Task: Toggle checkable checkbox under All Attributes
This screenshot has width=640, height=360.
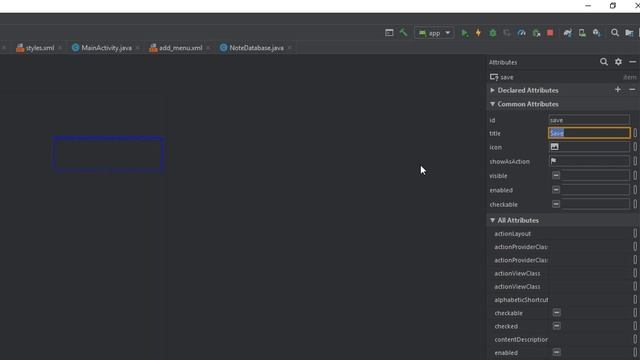Action: [x=557, y=313]
